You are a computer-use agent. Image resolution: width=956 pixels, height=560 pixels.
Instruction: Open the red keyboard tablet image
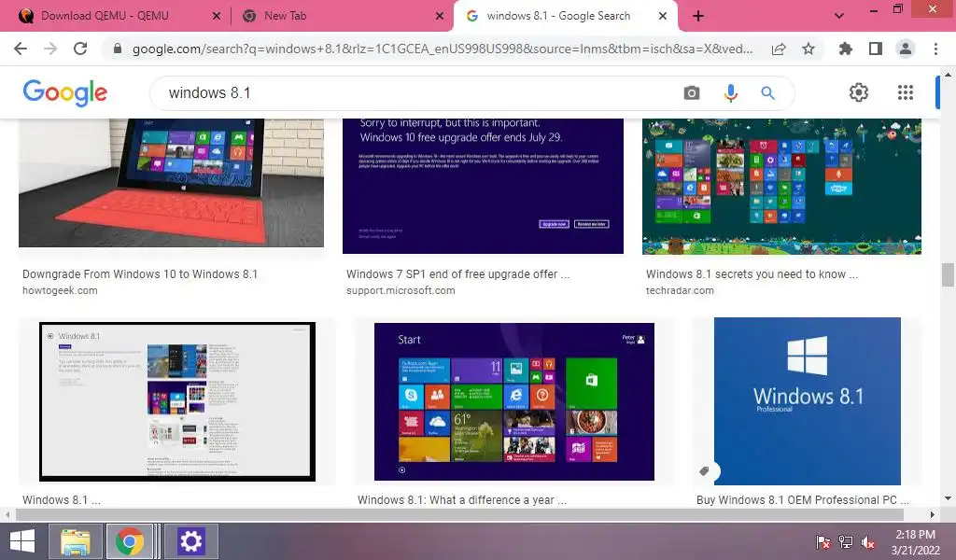(172, 183)
